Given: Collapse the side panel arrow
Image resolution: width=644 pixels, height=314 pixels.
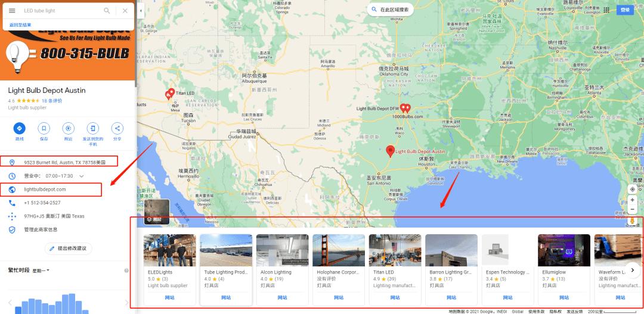Looking at the screenshot, I should (141, 11).
